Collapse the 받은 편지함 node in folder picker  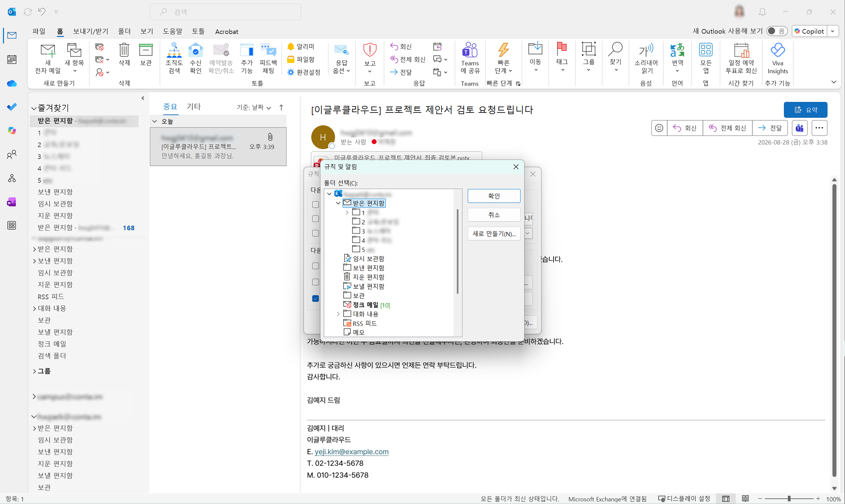coord(338,203)
